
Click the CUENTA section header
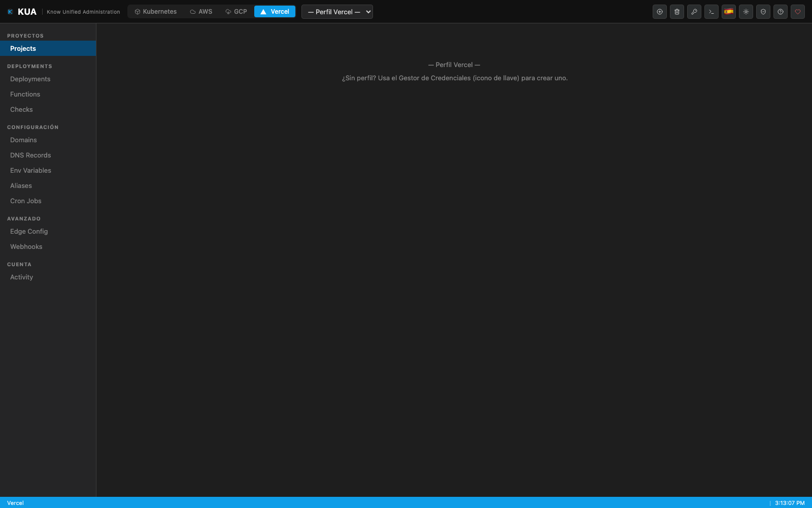pos(19,264)
